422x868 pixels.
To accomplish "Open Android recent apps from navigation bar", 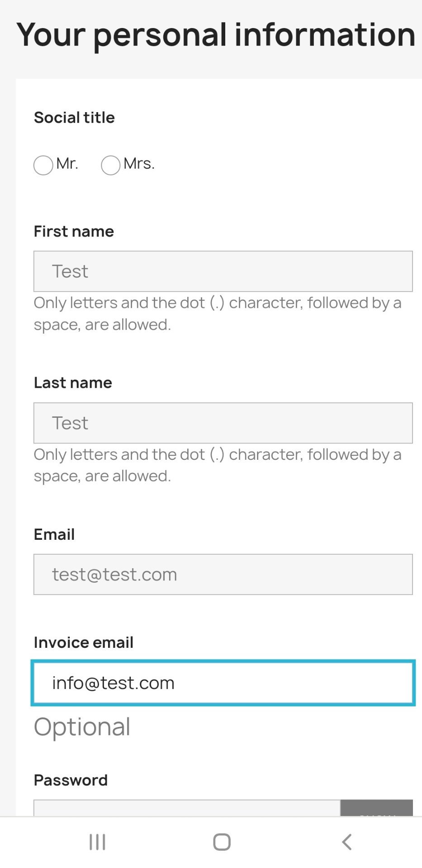I will coord(97,842).
